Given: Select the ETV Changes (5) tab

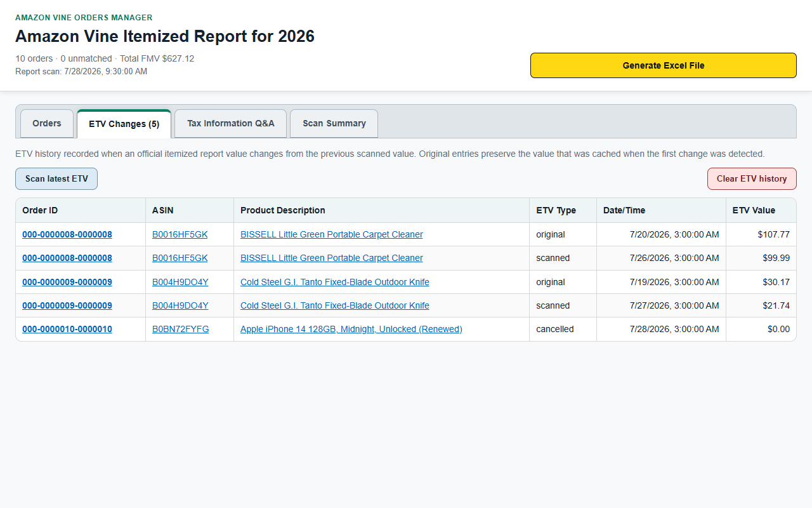Looking at the screenshot, I should tap(124, 124).
